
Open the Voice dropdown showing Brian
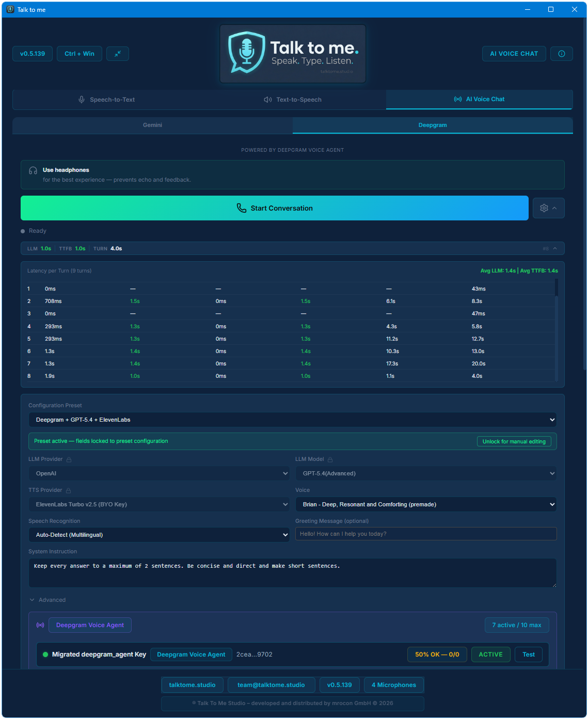[x=426, y=504]
